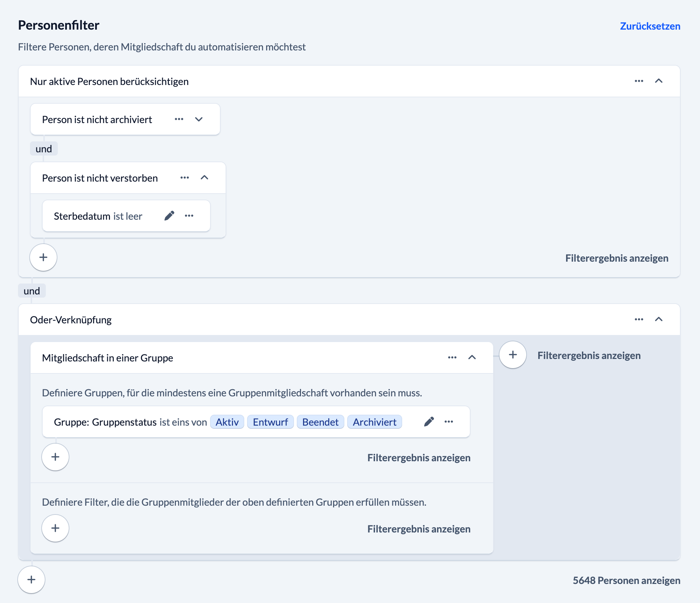Click the Archiviert status tag
Image resolution: width=700 pixels, height=603 pixels.
click(x=374, y=422)
